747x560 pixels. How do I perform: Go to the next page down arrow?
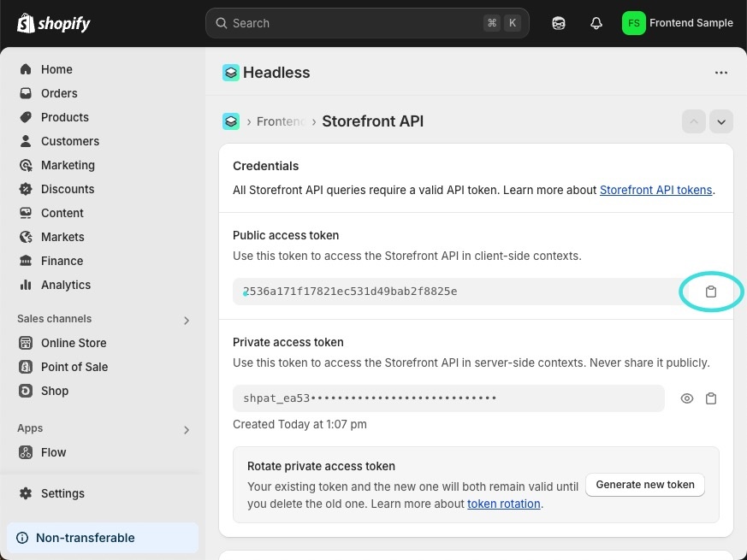(721, 122)
